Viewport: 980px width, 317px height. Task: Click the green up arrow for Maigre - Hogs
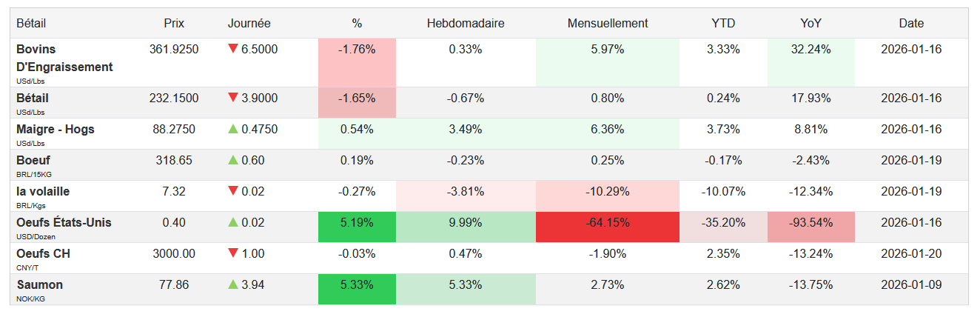233,129
